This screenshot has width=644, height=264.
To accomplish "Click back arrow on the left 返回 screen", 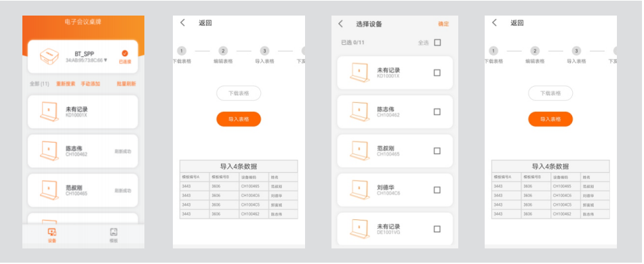I will pos(183,22).
